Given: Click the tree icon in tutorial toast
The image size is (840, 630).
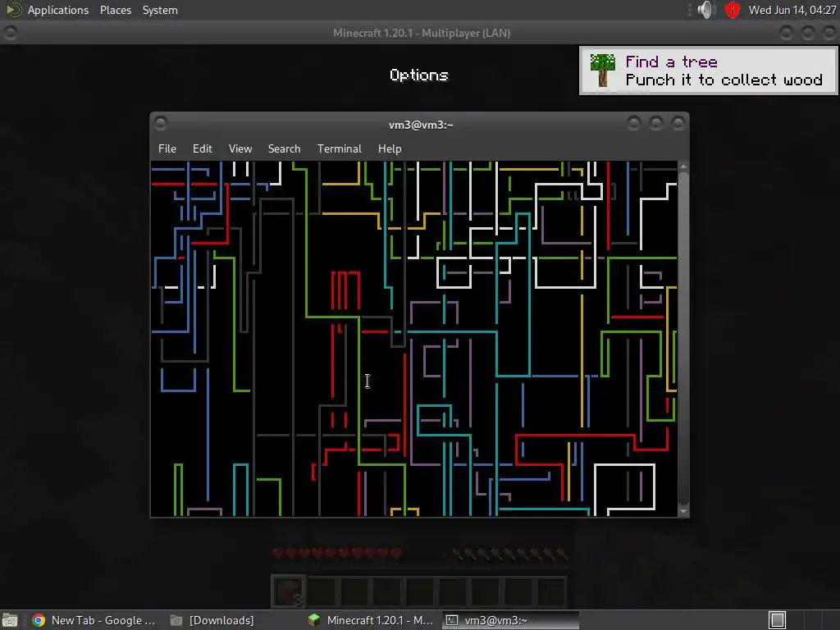Looking at the screenshot, I should click(603, 71).
